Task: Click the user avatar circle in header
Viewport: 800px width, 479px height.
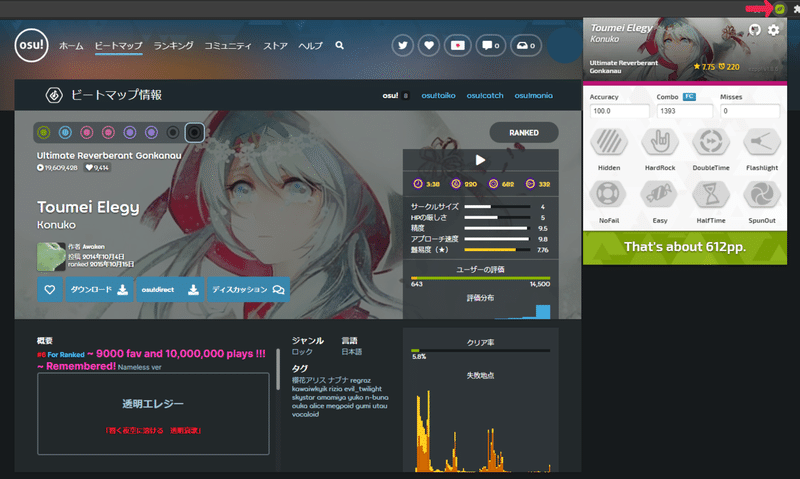Action: click(x=565, y=45)
